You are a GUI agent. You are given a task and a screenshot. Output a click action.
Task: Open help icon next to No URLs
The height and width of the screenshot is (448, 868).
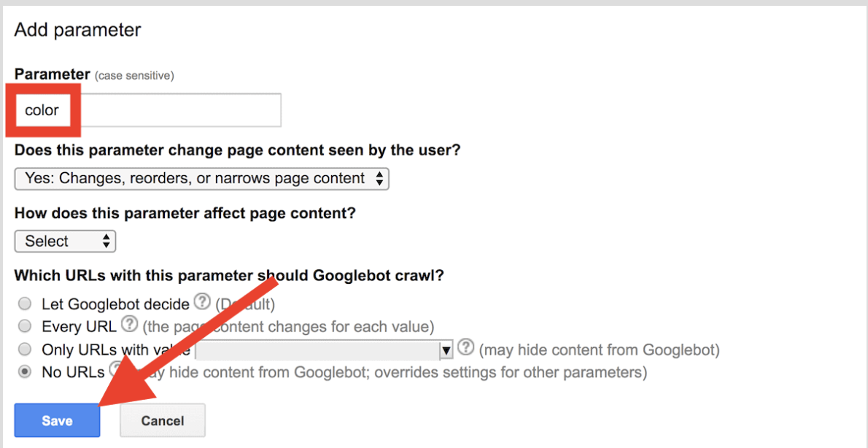pos(115,370)
